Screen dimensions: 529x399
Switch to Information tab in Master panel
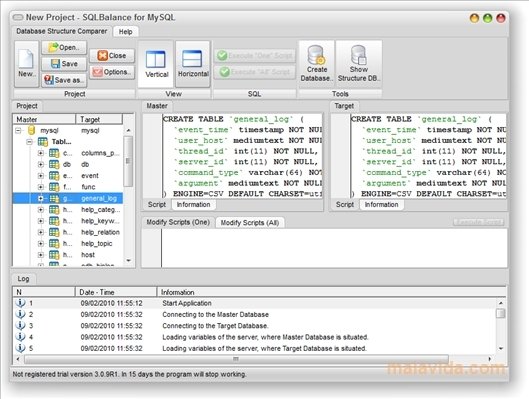pos(193,205)
